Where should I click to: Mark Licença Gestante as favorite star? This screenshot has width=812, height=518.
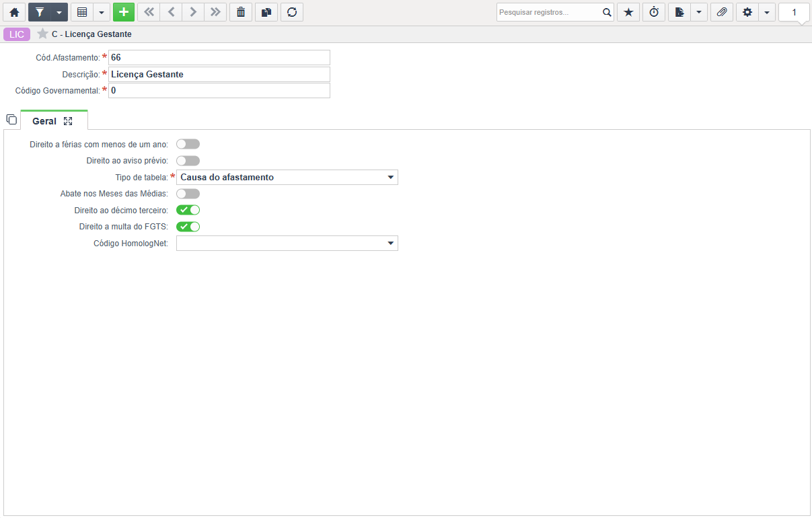click(x=42, y=34)
